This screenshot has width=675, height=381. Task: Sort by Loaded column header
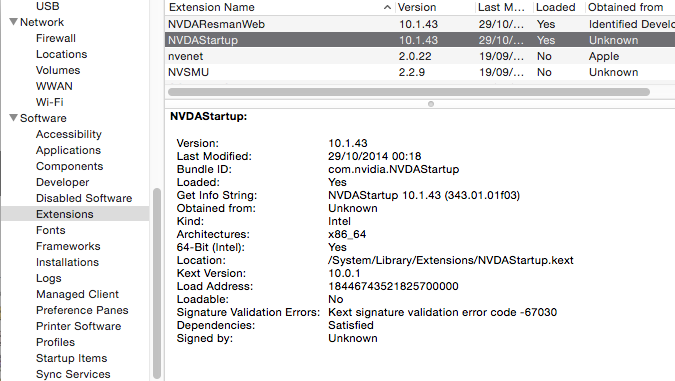[x=555, y=7]
